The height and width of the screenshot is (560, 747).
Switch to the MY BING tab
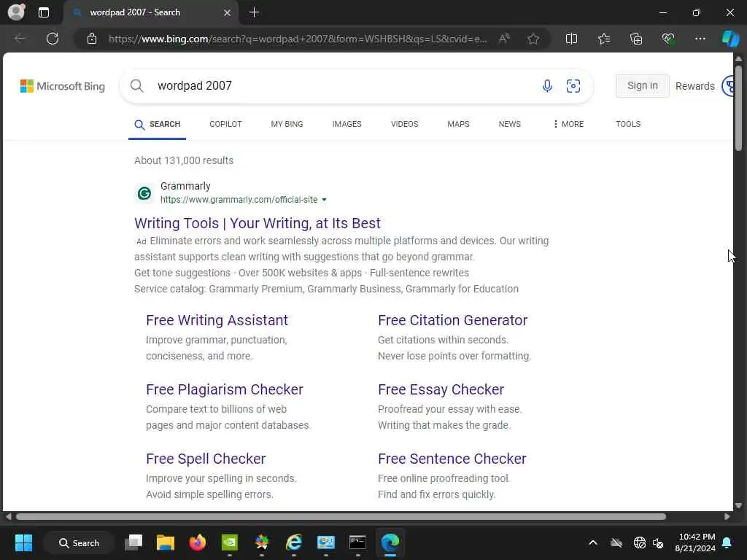[287, 124]
